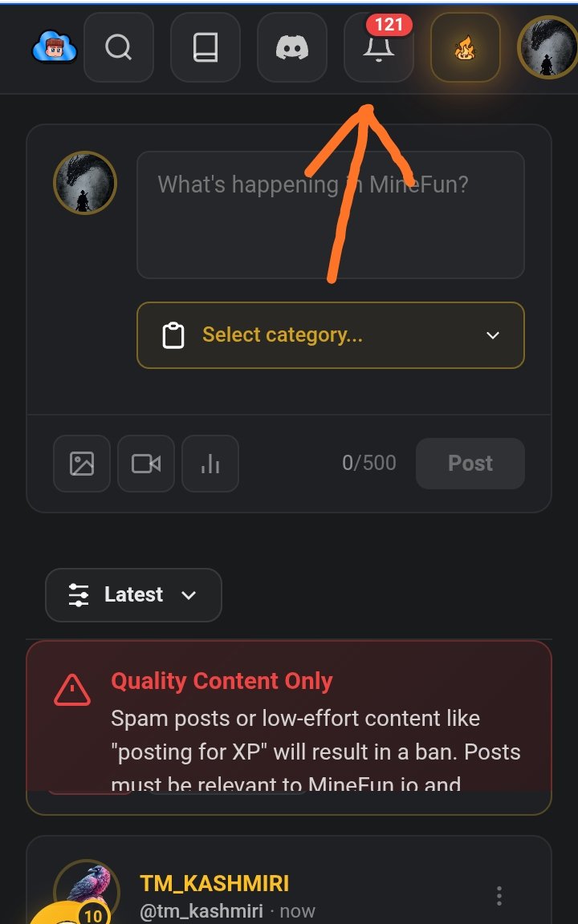Open the search icon in the top bar

pos(119,47)
